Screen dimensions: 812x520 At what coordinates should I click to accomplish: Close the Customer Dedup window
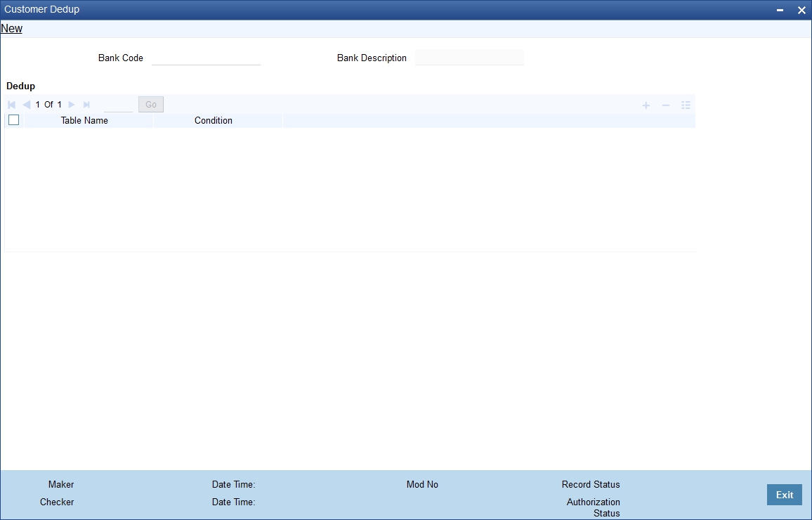(x=801, y=10)
